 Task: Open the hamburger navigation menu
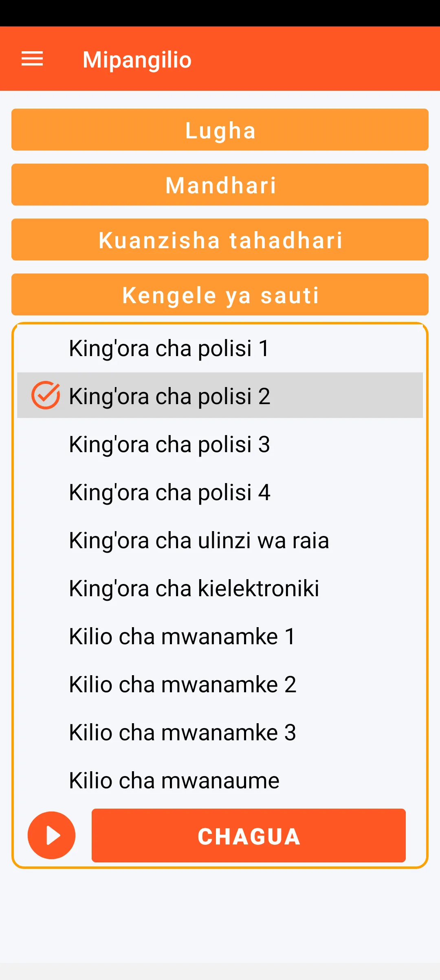32,59
